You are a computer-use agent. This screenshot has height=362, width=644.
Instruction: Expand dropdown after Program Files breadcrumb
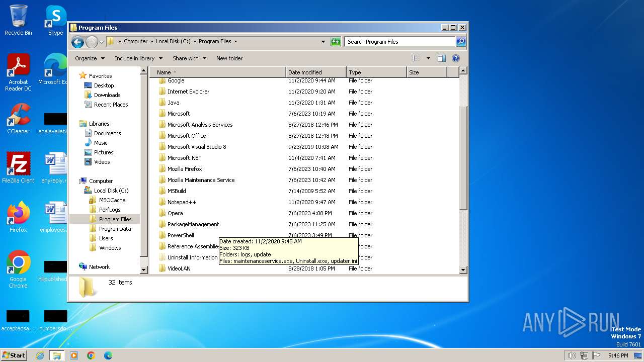[235, 42]
